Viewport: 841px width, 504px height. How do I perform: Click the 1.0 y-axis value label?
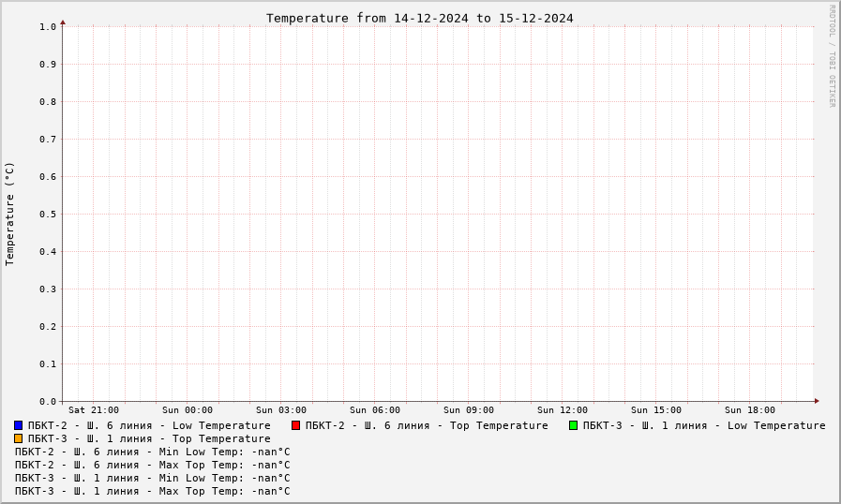coord(48,27)
